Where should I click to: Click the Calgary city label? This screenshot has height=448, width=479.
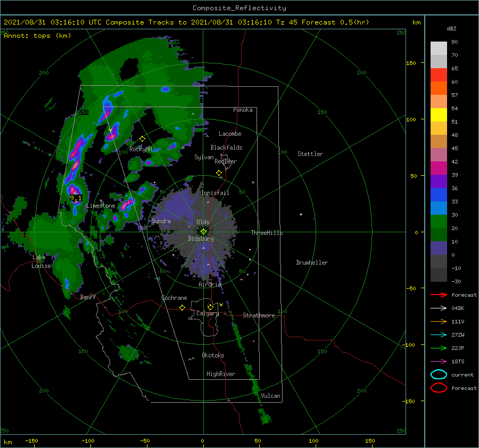(208, 313)
